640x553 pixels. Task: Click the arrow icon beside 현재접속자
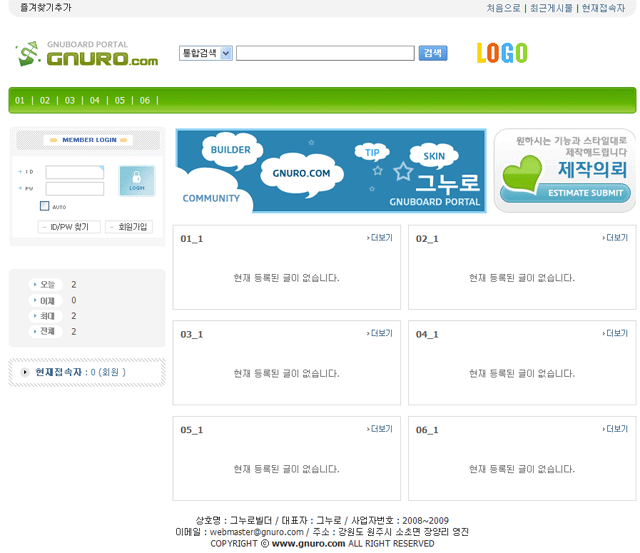point(25,372)
